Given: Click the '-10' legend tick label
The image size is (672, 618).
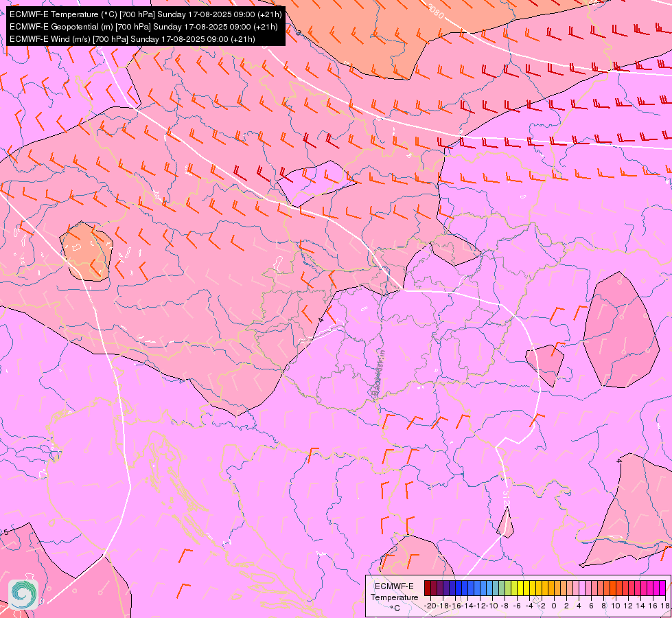Looking at the screenshot, I should click(491, 606).
